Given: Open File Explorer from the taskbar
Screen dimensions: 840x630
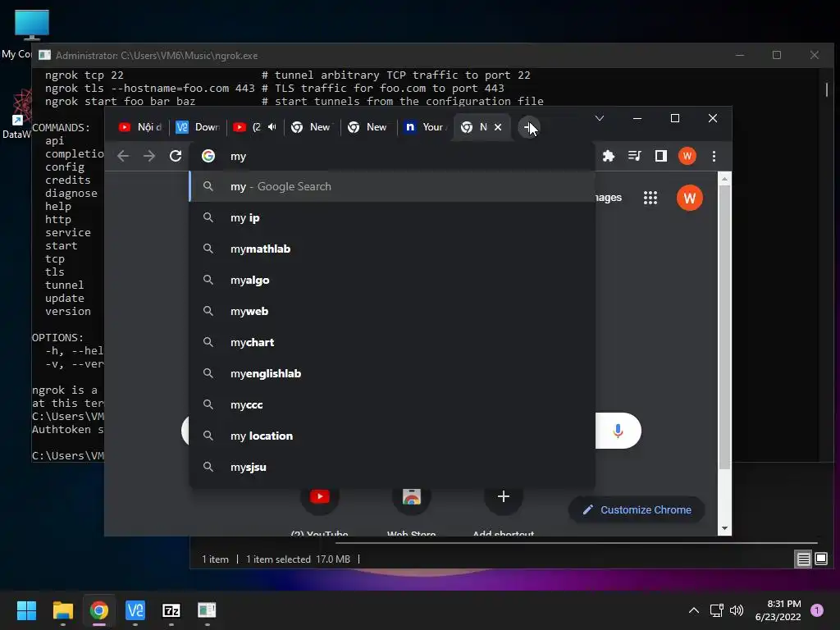Looking at the screenshot, I should click(x=62, y=610).
